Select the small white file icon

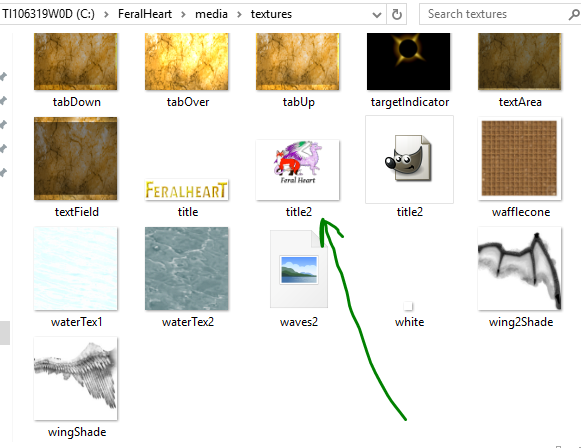tap(408, 306)
